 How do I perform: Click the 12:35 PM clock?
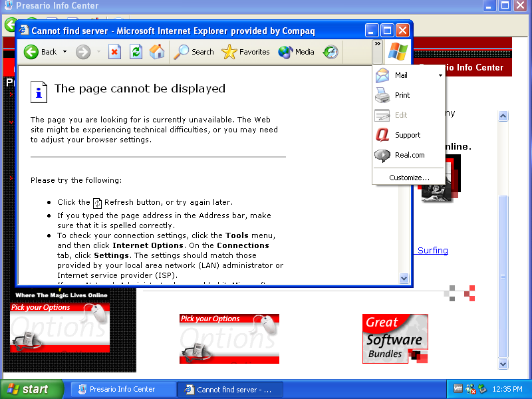tap(507, 389)
